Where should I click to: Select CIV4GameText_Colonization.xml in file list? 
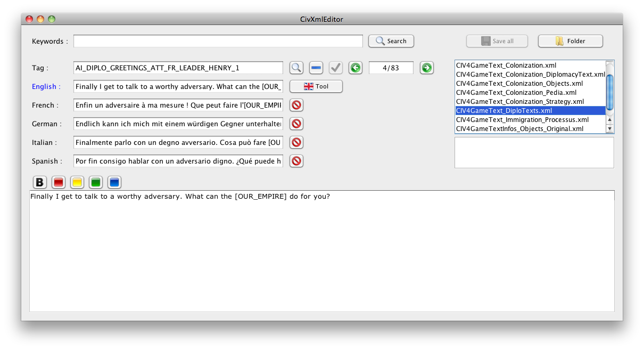pos(531,65)
